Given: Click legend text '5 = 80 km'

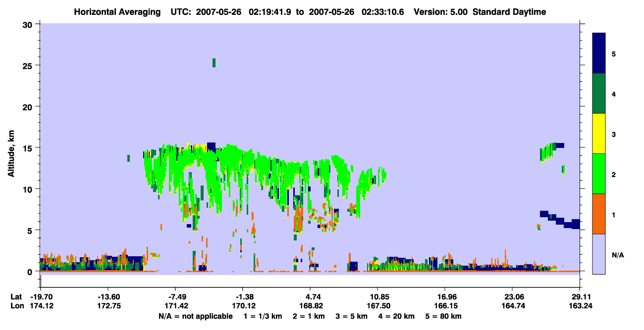Looking at the screenshot, I should pyautogui.click(x=444, y=316).
